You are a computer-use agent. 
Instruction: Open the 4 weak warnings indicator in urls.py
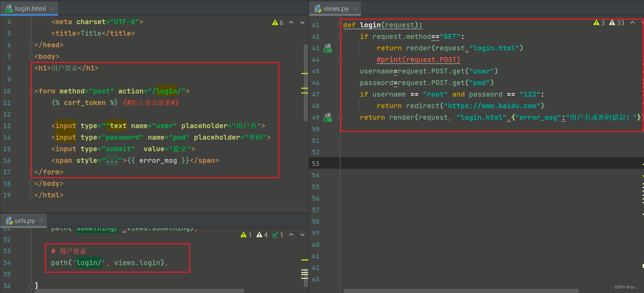(262, 235)
